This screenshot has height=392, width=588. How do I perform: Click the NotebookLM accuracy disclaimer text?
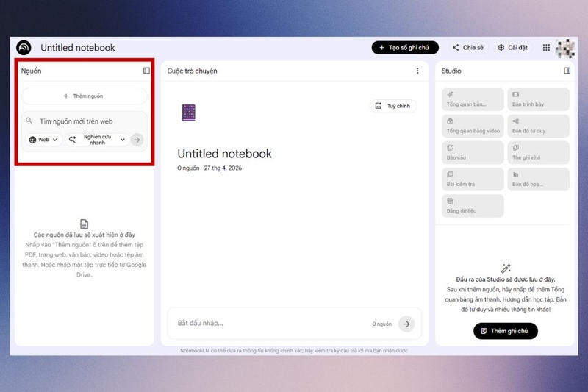pos(295,351)
